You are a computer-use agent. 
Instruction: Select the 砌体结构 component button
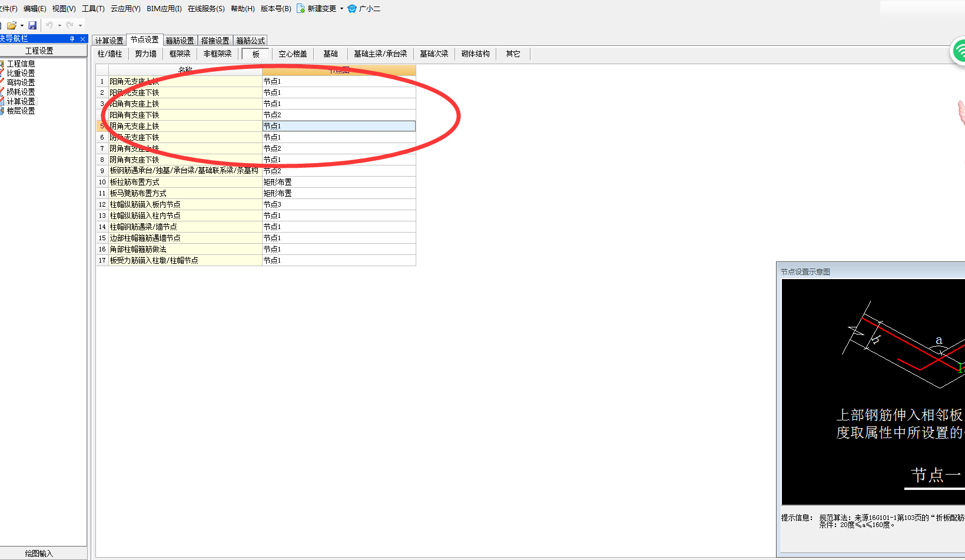tap(476, 54)
